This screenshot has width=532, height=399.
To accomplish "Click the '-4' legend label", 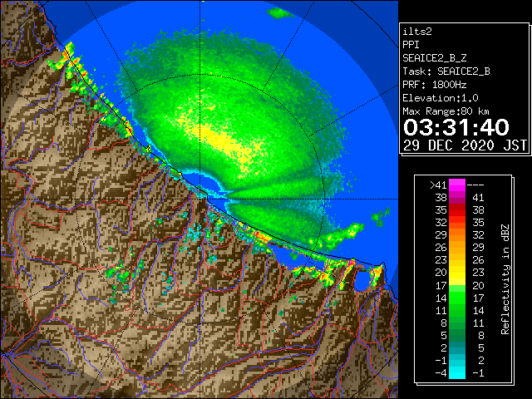I will pyautogui.click(x=441, y=373).
